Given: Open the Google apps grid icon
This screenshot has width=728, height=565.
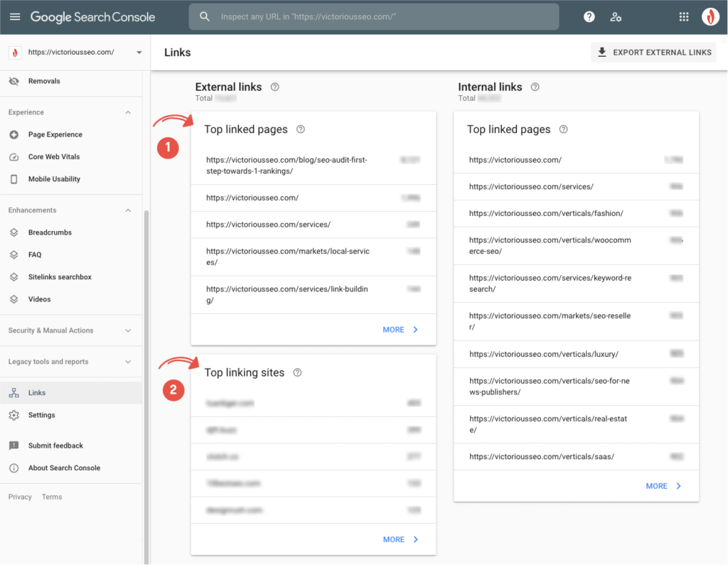Looking at the screenshot, I should click(x=683, y=17).
